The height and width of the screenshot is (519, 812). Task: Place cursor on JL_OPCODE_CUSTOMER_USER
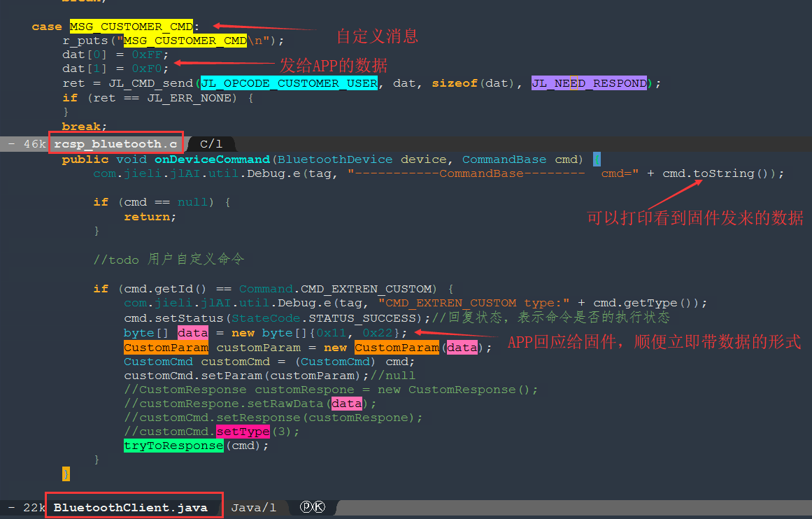coord(289,83)
